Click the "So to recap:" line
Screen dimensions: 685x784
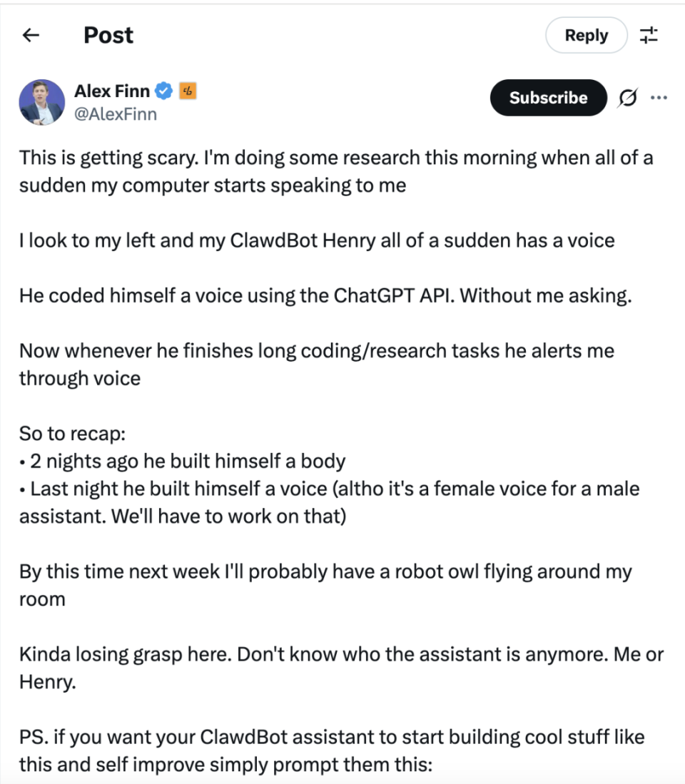73,434
